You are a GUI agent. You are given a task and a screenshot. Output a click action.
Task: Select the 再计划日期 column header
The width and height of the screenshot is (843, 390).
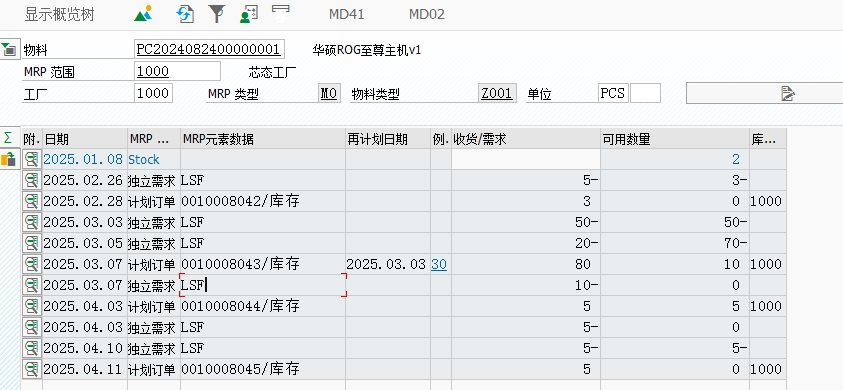(x=388, y=139)
